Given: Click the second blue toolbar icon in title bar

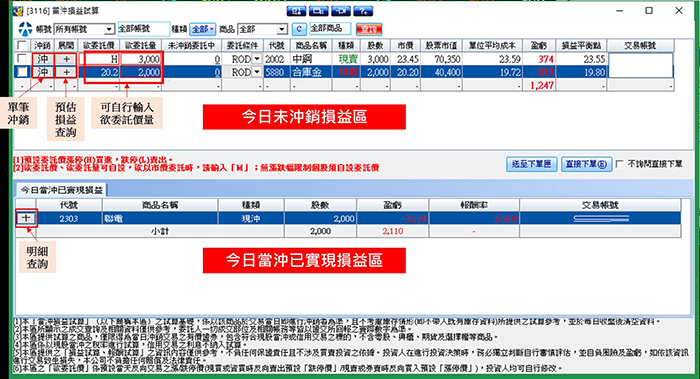Looking at the screenshot, I should tap(318, 11).
